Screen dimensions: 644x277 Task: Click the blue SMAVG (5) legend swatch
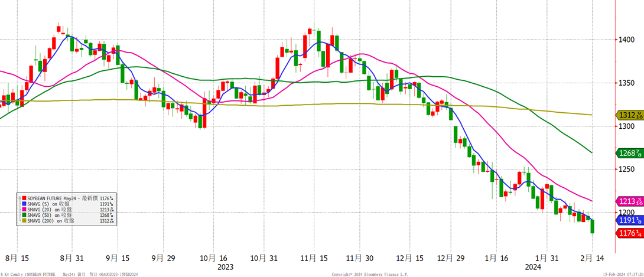24,204
